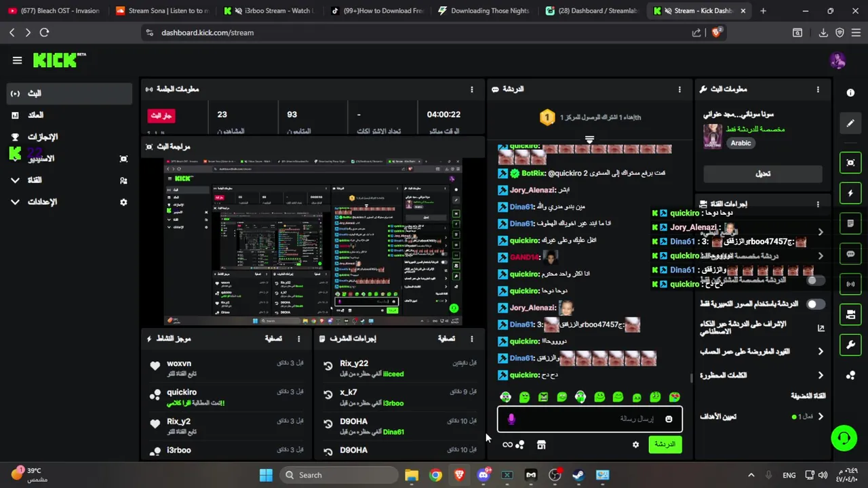The height and width of the screenshot is (488, 868).
Task: Click the gear icon in الإعدادات row
Action: click(123, 202)
